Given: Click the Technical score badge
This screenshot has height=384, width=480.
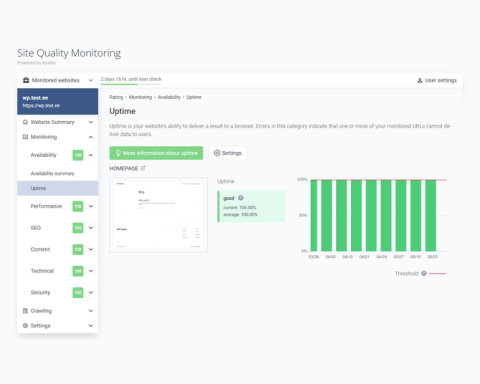Looking at the screenshot, I should click(78, 271).
